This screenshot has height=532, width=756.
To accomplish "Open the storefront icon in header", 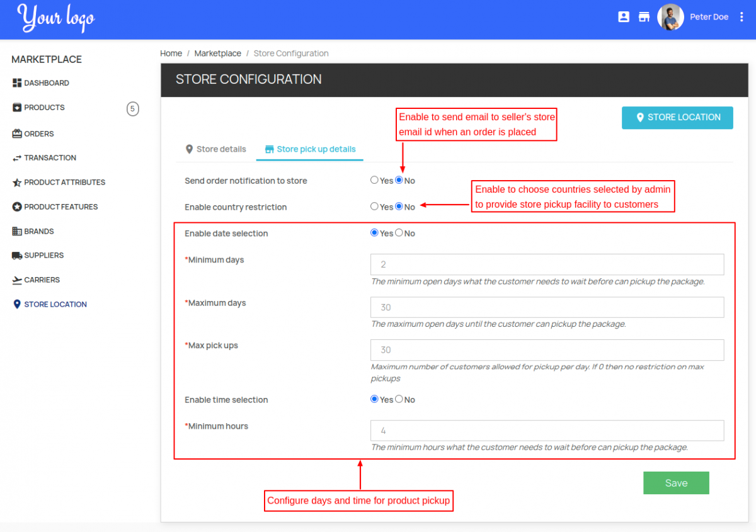I will [x=644, y=17].
